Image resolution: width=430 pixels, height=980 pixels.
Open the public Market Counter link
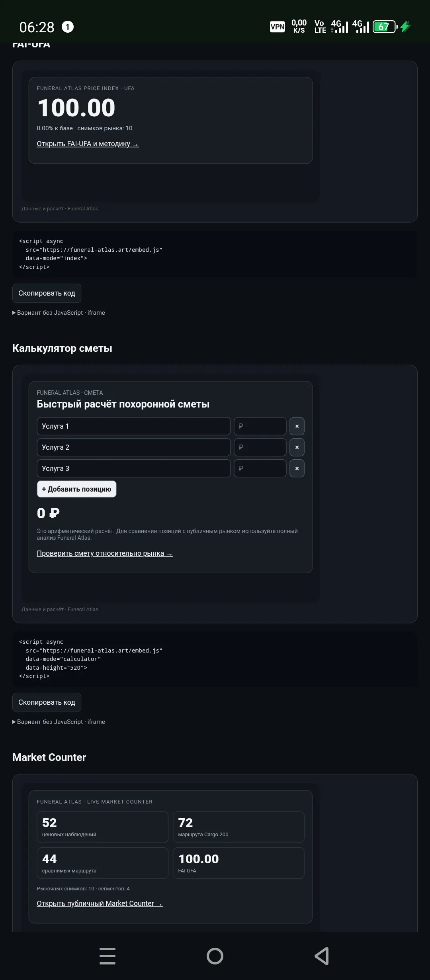(100, 904)
